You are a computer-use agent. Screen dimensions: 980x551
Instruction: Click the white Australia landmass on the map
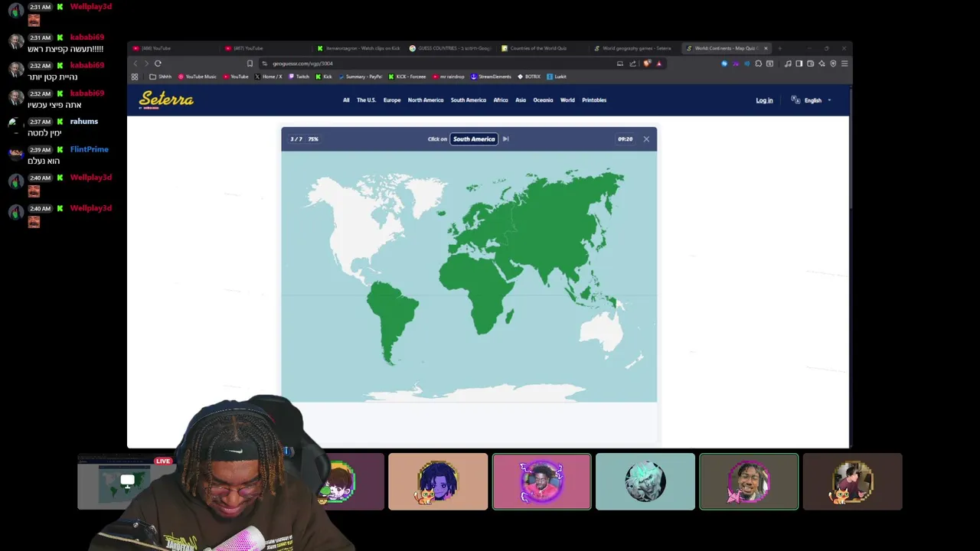pos(601,331)
